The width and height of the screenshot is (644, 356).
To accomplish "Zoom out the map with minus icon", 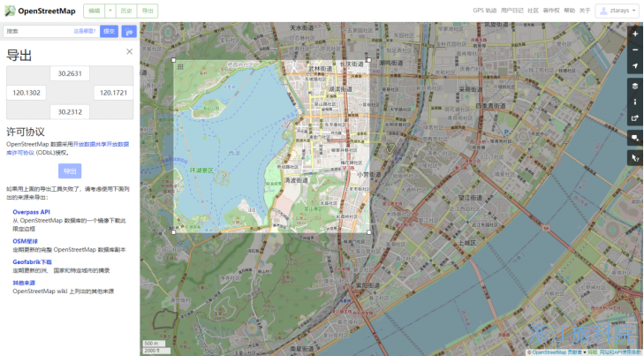I will tap(635, 49).
